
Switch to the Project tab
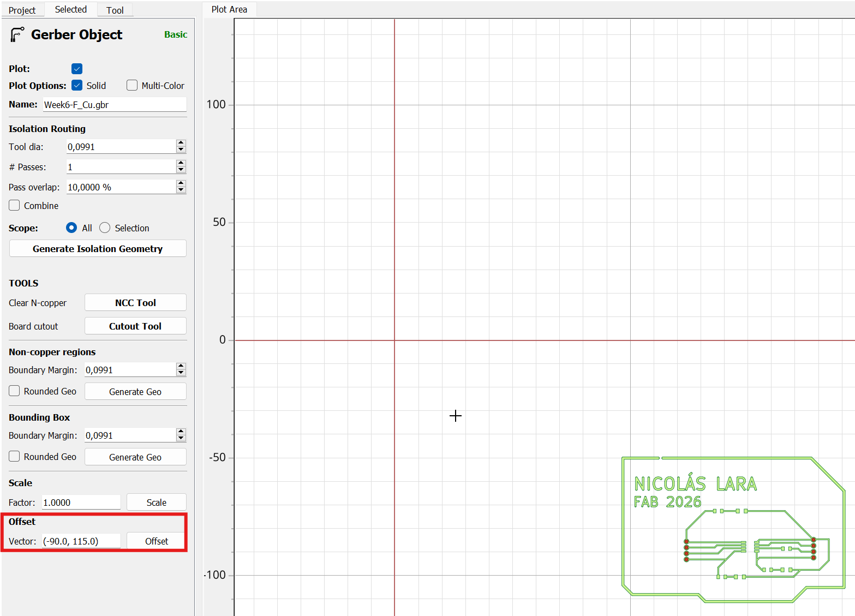tap(22, 10)
